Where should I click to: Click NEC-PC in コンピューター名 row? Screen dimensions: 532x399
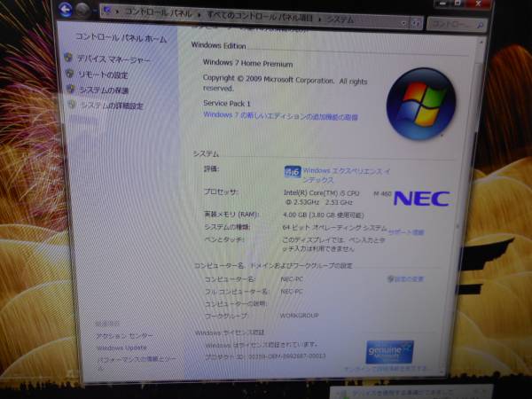tap(292, 279)
